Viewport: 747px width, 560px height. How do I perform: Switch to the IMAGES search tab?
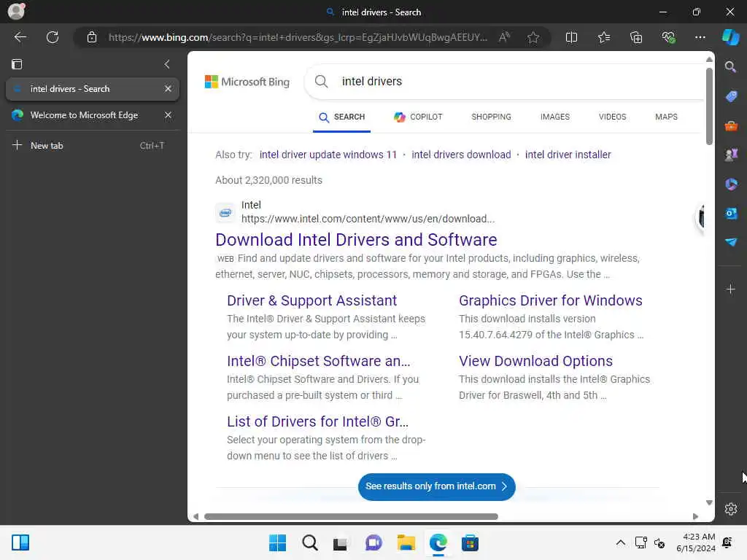(554, 117)
